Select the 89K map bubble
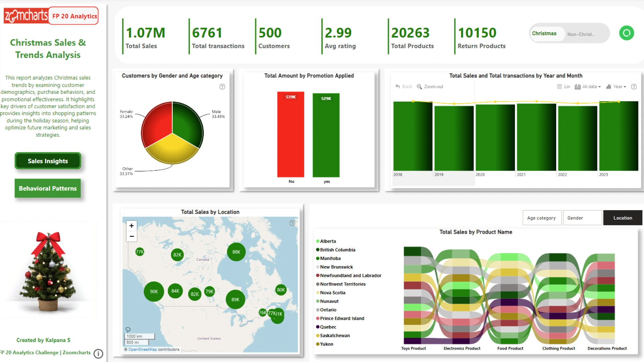Screen dimensions: 644x362 [235, 300]
